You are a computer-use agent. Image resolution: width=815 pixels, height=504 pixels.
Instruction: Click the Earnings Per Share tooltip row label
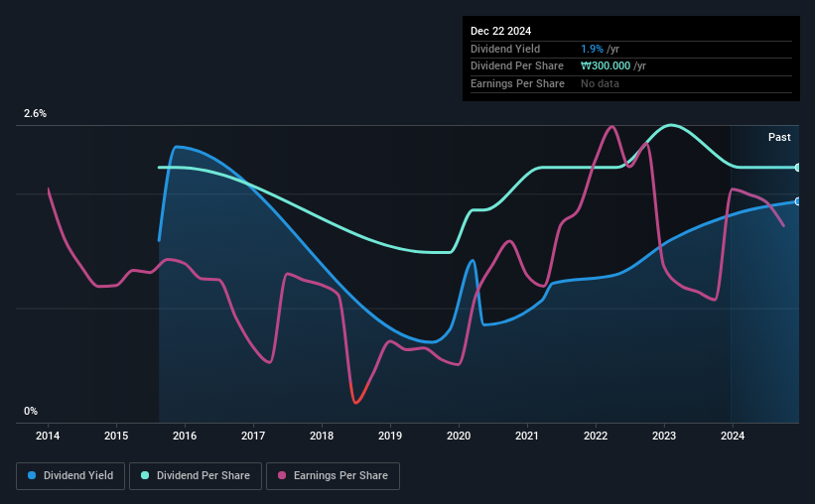point(517,83)
